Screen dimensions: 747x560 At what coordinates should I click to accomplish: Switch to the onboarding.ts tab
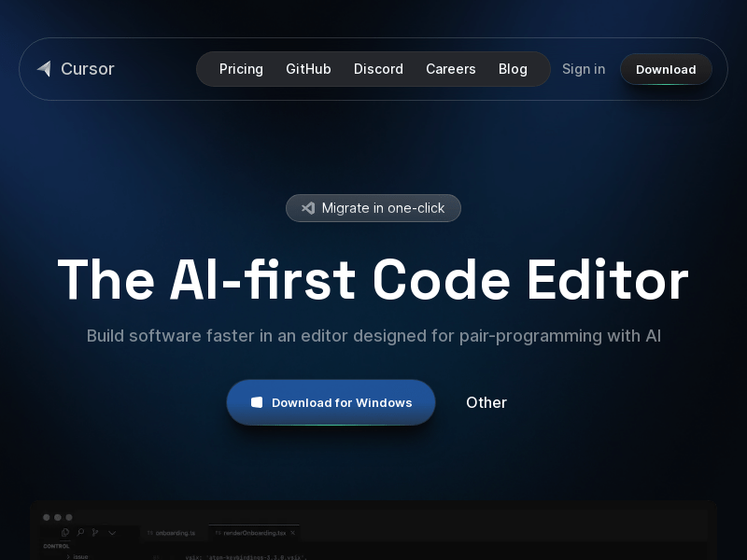[x=172, y=533]
